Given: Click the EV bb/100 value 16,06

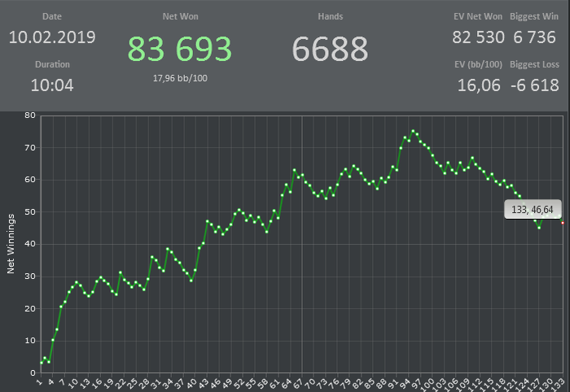Looking at the screenshot, I should pyautogui.click(x=479, y=85).
